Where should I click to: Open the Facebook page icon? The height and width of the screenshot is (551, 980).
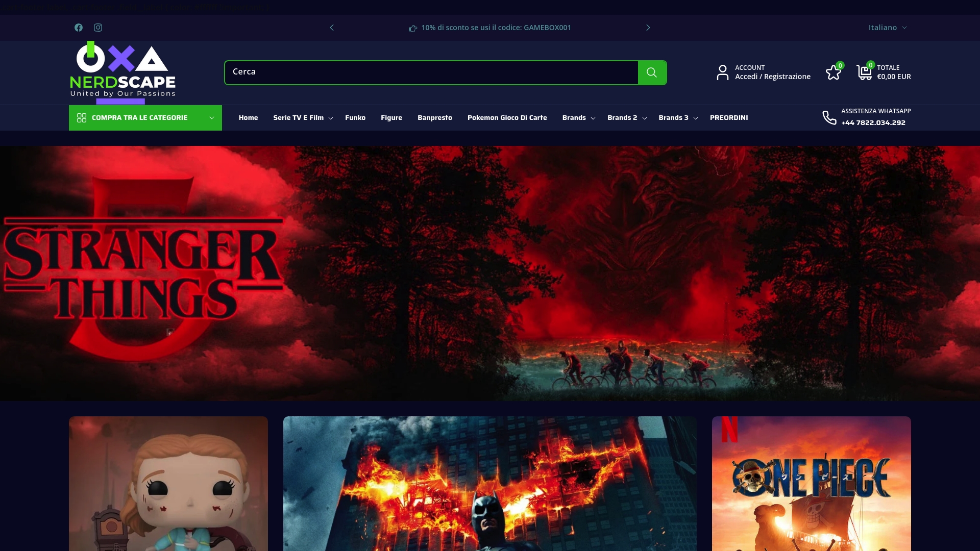coord(79,28)
